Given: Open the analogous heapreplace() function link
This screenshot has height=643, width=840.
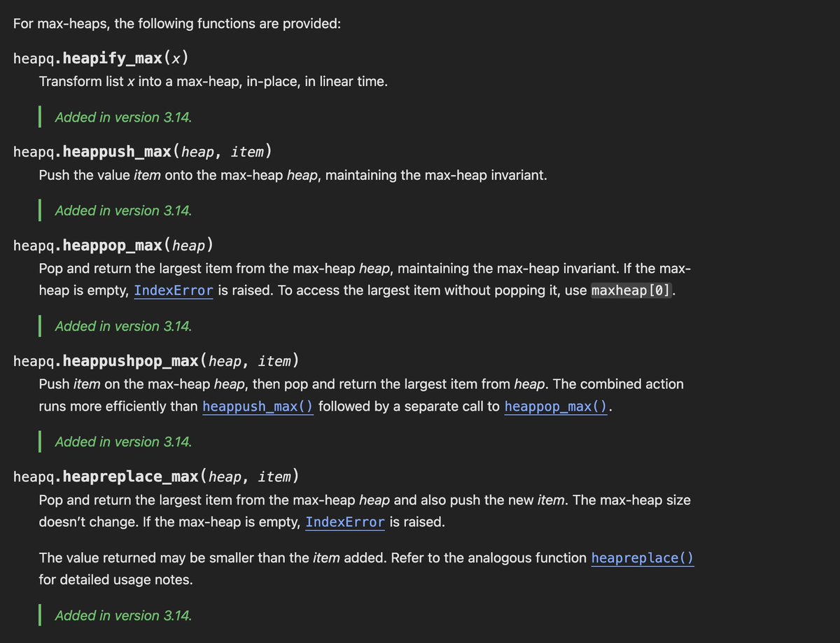Looking at the screenshot, I should click(643, 558).
